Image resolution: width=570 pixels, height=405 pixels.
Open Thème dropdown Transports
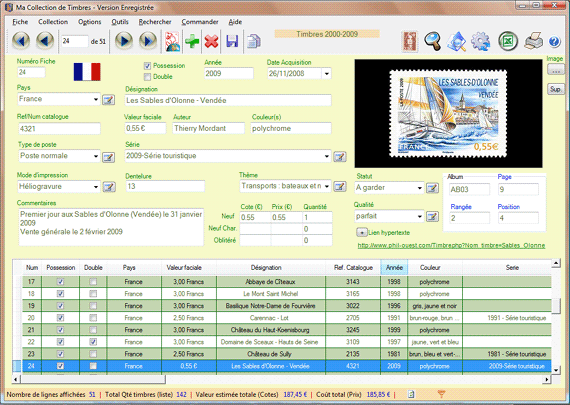(x=327, y=186)
